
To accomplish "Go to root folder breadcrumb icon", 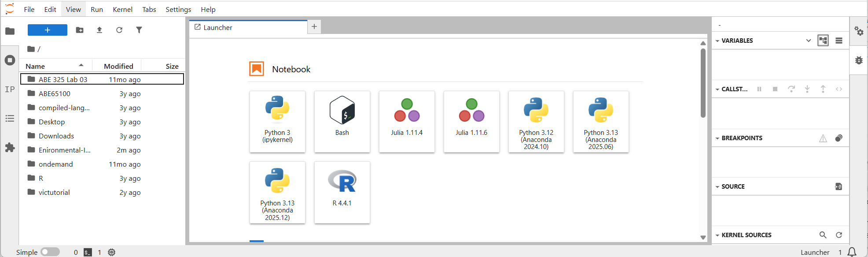I will tap(31, 49).
